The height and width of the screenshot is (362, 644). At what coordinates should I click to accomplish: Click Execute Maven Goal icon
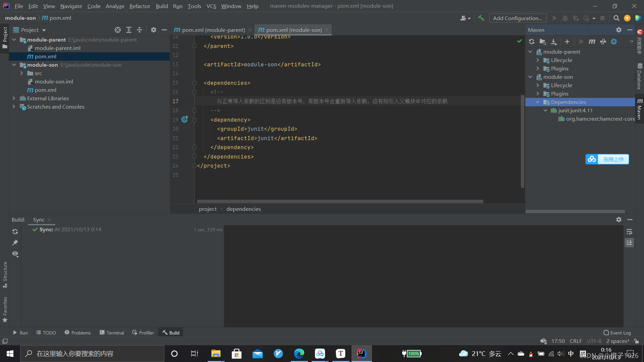592,42
